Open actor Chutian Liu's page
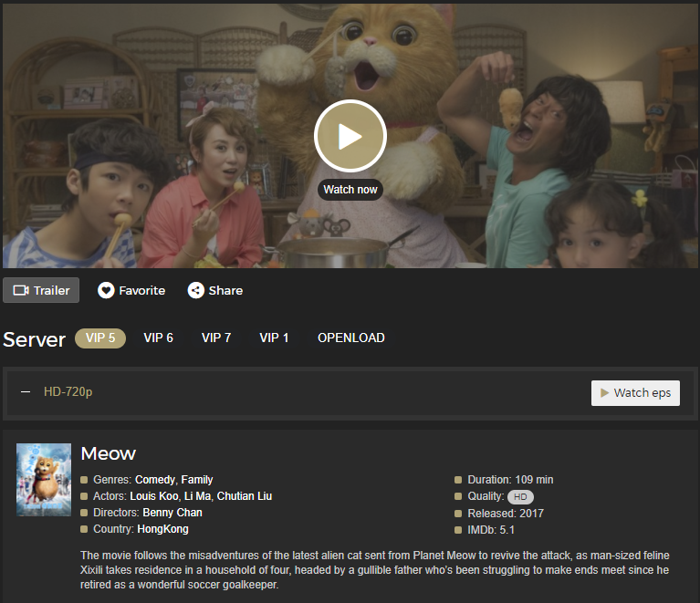This screenshot has height=603, width=700. pyautogui.click(x=245, y=496)
